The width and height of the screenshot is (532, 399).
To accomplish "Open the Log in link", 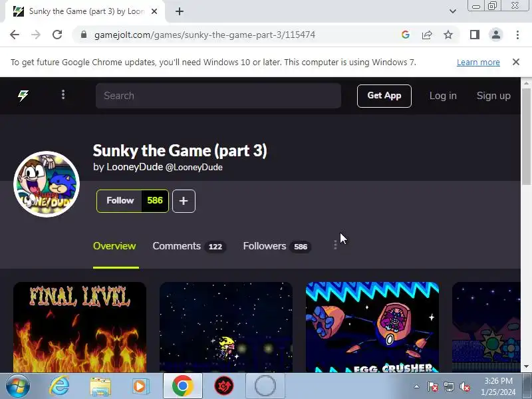I will 443,96.
